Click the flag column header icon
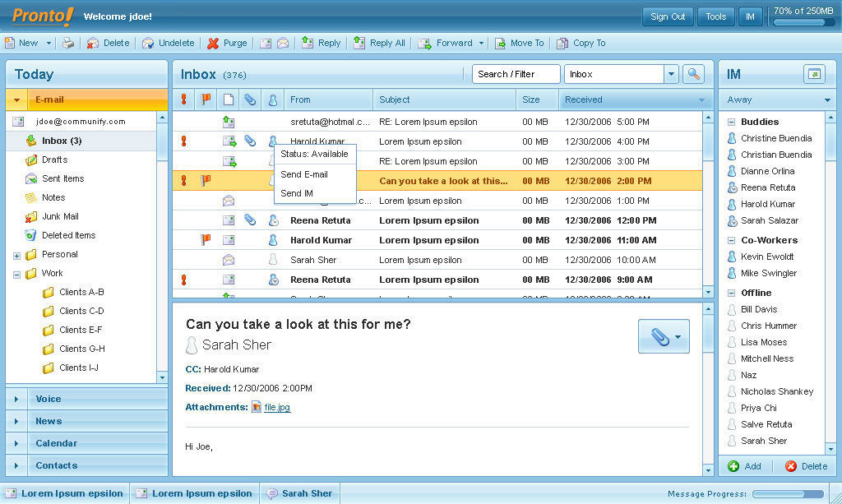Screen dimensions: 842x504 coord(206,99)
